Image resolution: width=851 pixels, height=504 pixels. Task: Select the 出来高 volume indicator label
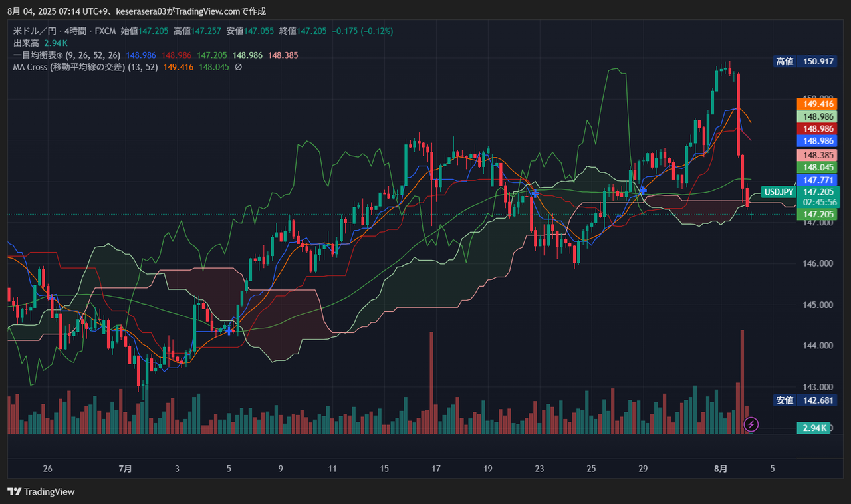pyautogui.click(x=26, y=43)
